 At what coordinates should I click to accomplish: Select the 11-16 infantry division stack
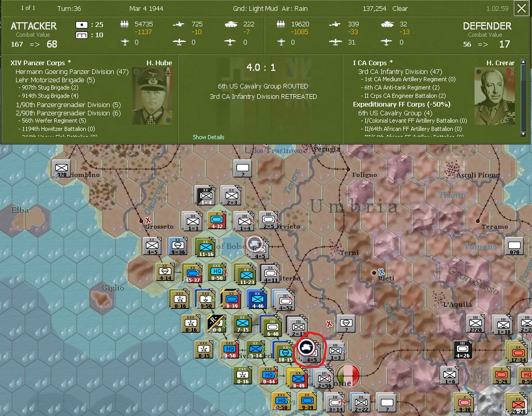pos(205,247)
